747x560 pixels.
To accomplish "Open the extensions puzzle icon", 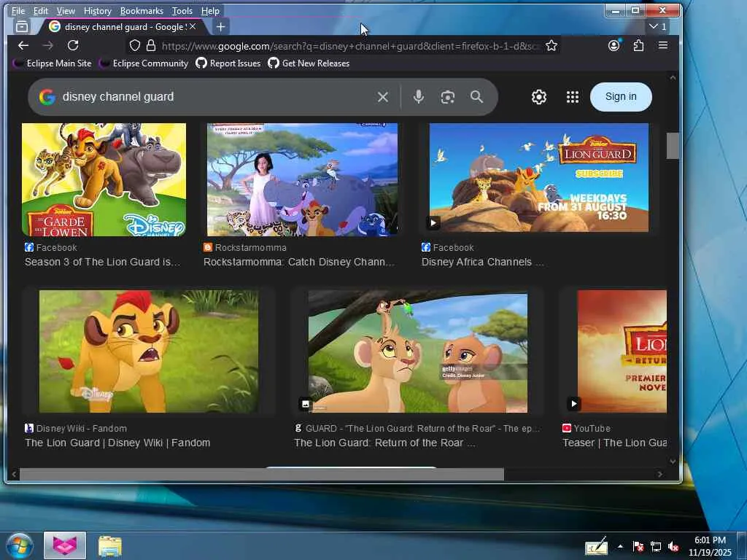I will [638, 45].
